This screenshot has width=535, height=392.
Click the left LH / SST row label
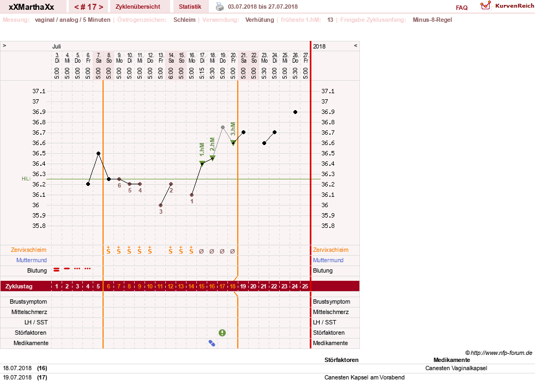point(36,322)
